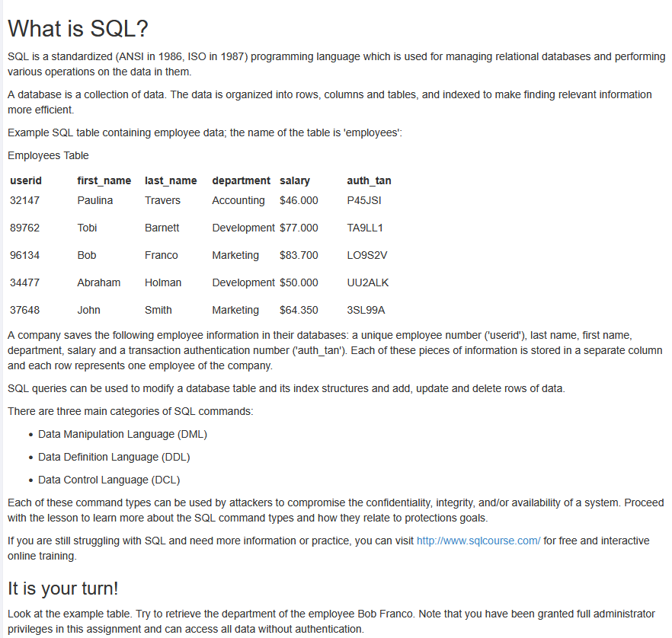Viewport: 672px width, 638px height.
Task: Click the auth_tan value 3SL99A
Action: coord(366,310)
